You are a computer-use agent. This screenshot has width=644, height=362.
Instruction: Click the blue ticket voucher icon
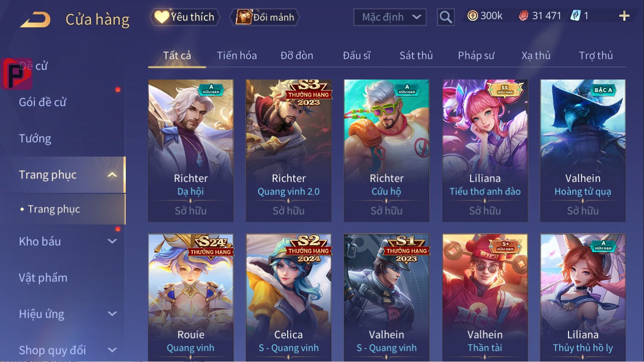click(x=576, y=16)
